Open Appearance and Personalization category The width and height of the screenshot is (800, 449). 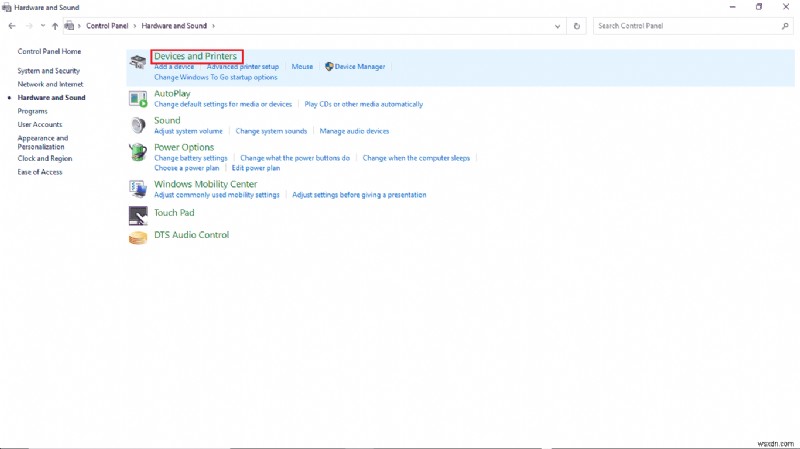pyautogui.click(x=43, y=142)
